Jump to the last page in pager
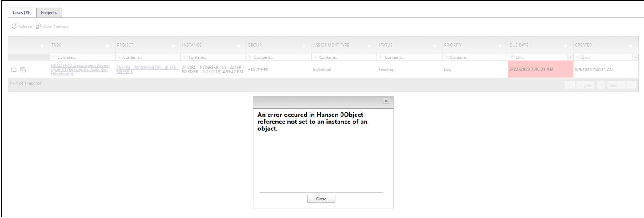This screenshot has width=644, height=218. tap(631, 85)
